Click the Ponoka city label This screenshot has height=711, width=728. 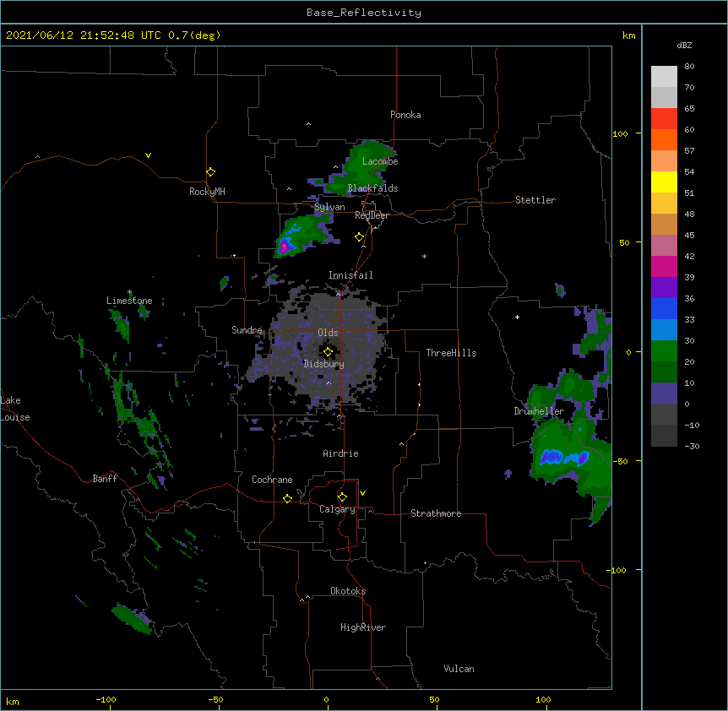tap(405, 115)
